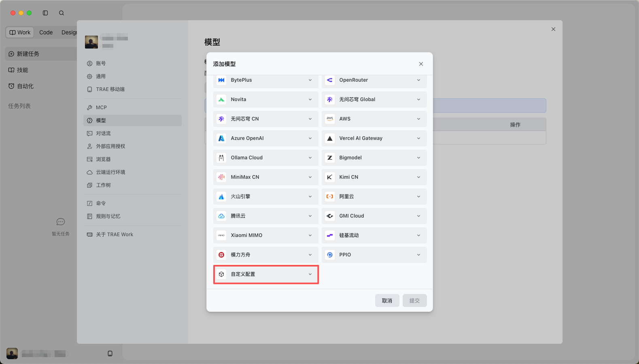Screen dimensions: 639x364
Task: Click the search magnifier icon in title bar
Action: point(62,13)
